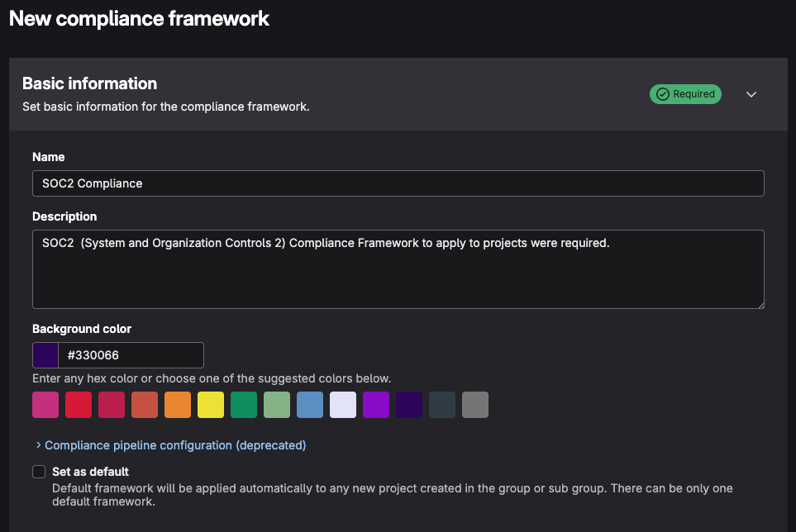796x532 pixels.
Task: Pick the gray suggested color swatch
Action: coord(475,405)
